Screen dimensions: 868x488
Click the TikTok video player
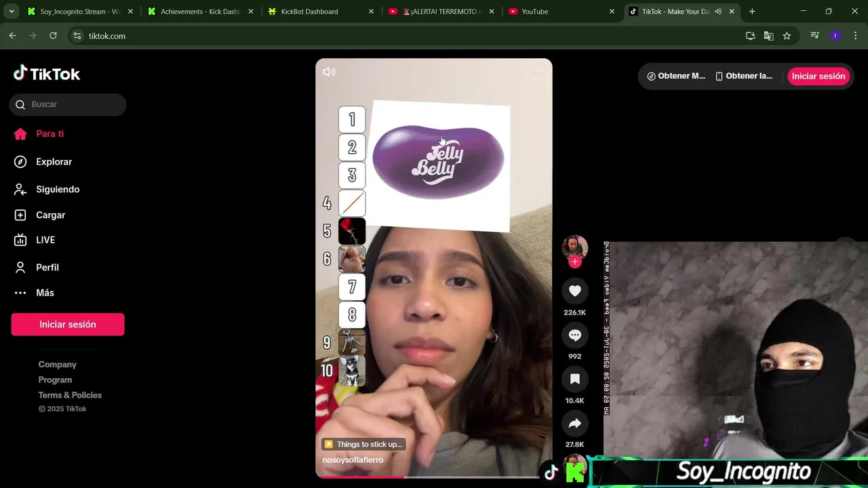click(x=434, y=268)
